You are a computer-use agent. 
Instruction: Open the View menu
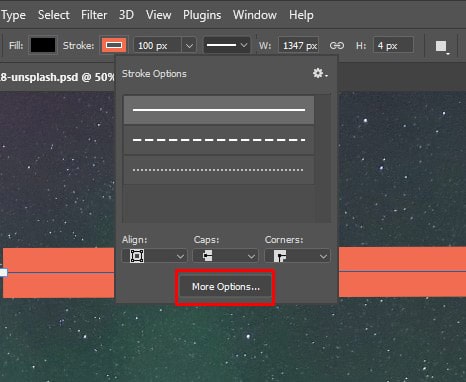(x=158, y=15)
